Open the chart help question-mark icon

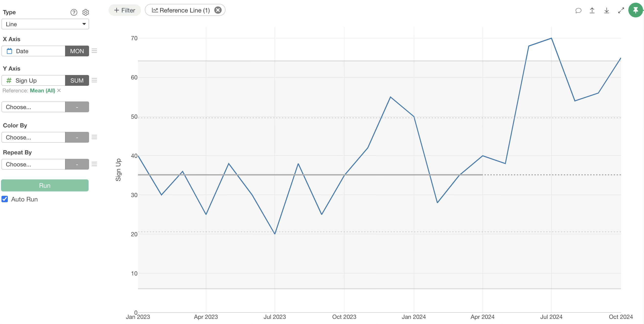[x=74, y=12]
